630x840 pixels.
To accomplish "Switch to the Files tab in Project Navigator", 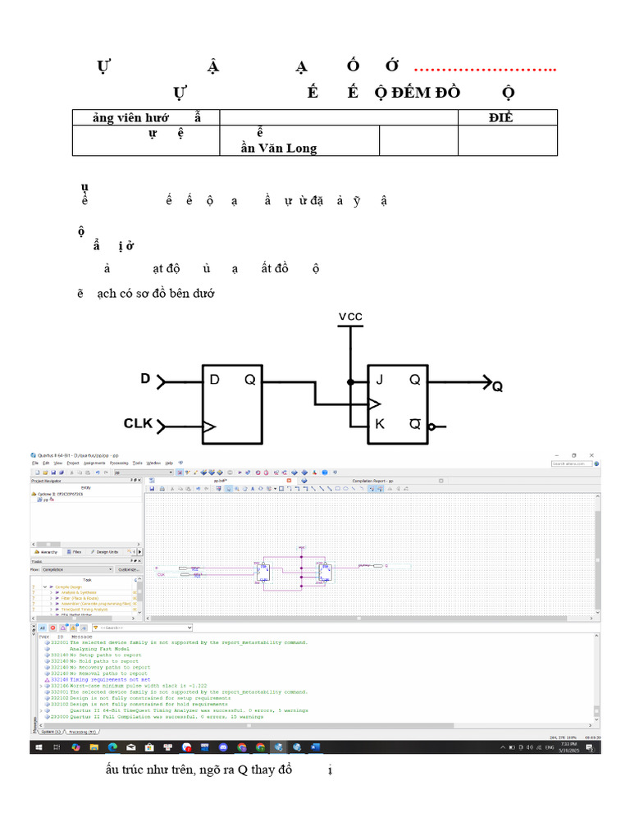I will [x=74, y=552].
